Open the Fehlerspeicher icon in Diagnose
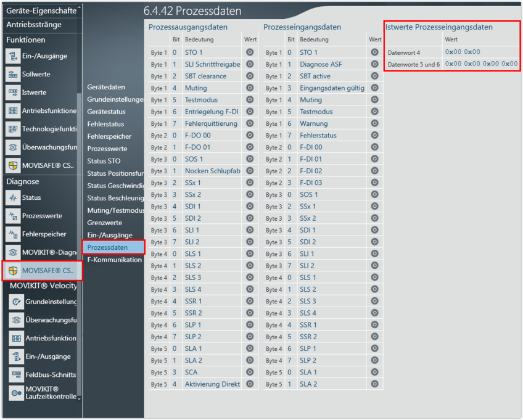The width and height of the screenshot is (523, 420). [x=13, y=234]
